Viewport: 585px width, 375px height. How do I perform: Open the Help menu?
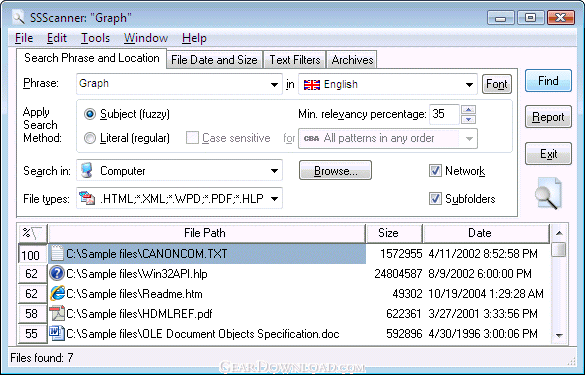194,38
